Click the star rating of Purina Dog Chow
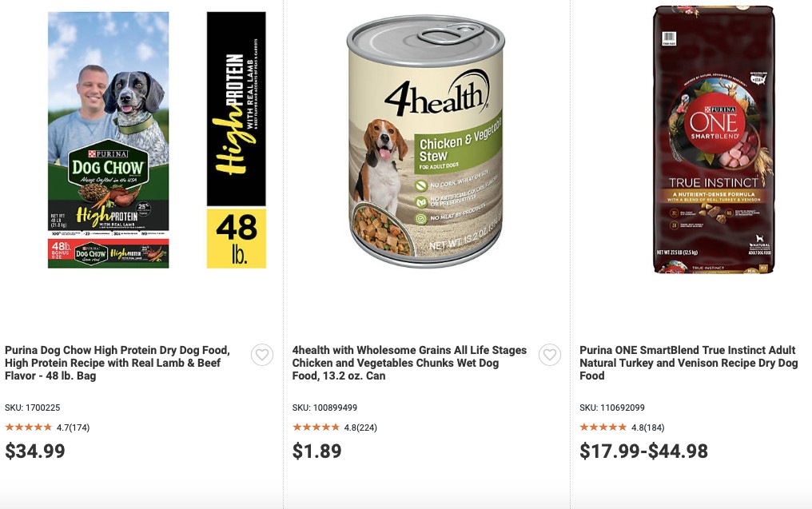 tap(29, 427)
